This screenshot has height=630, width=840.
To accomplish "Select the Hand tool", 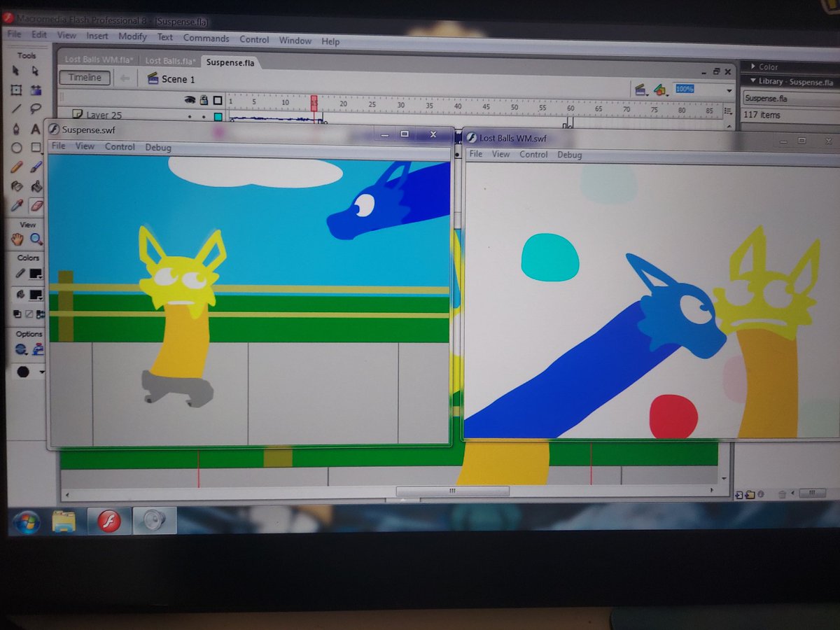I will 17,239.
